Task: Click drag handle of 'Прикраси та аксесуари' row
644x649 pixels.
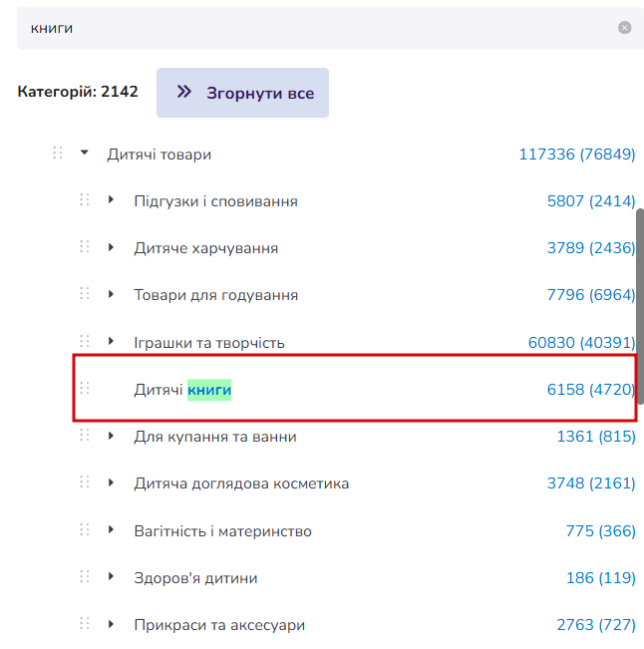Action: [x=85, y=624]
